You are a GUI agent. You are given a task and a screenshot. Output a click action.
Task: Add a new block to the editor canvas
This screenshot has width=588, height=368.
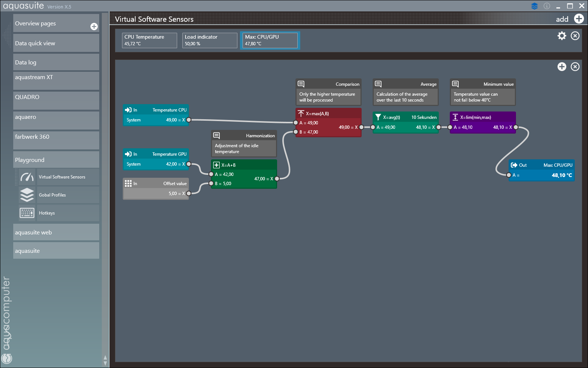click(x=562, y=67)
